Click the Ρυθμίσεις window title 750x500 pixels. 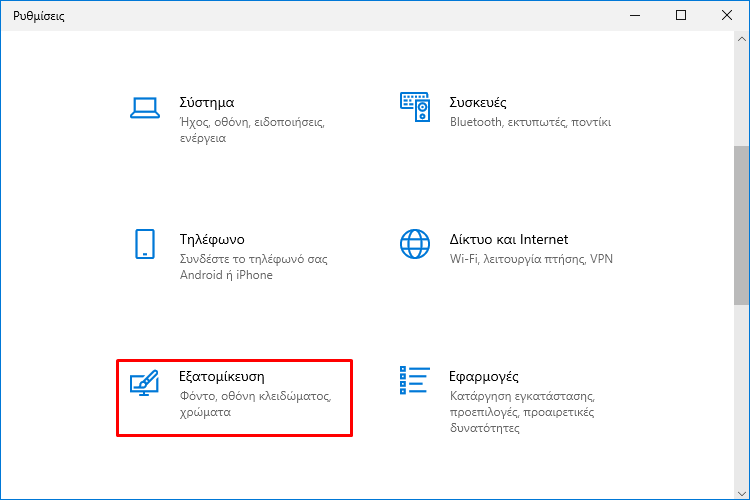pyautogui.click(x=39, y=16)
